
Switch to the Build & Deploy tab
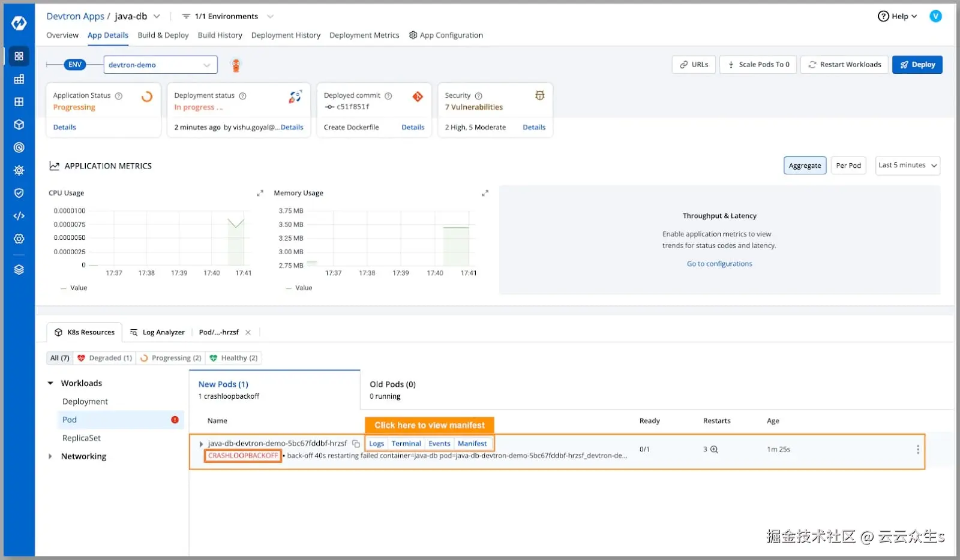pos(163,35)
